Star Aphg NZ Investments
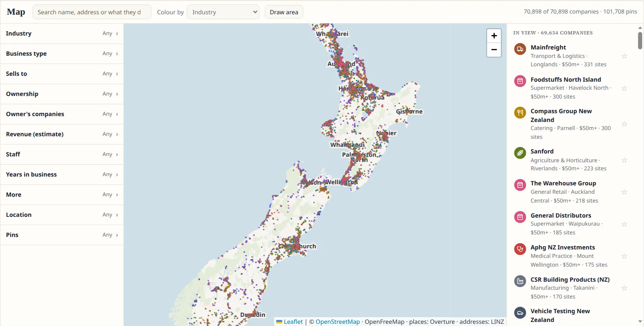Screen dimensions: 644x326 tap(624, 256)
